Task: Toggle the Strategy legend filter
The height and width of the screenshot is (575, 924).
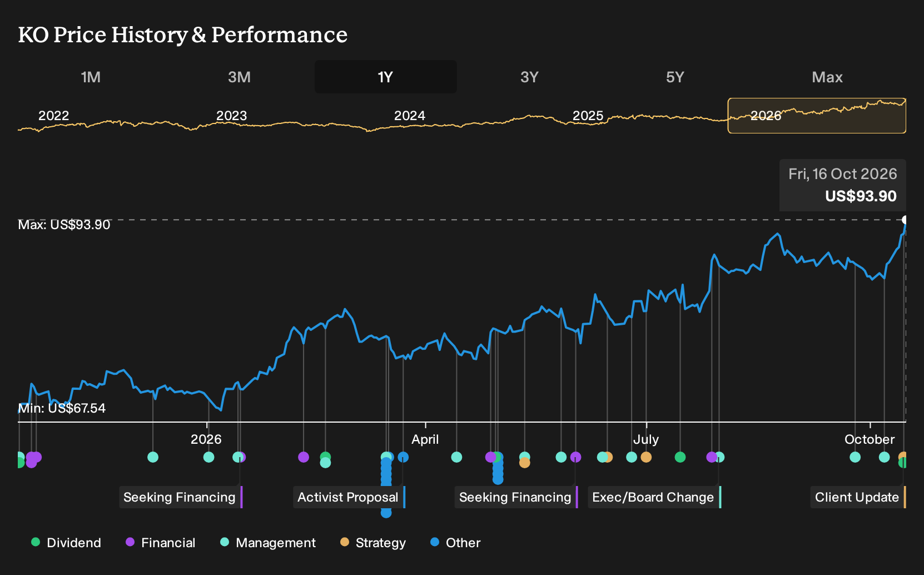Action: point(373,543)
